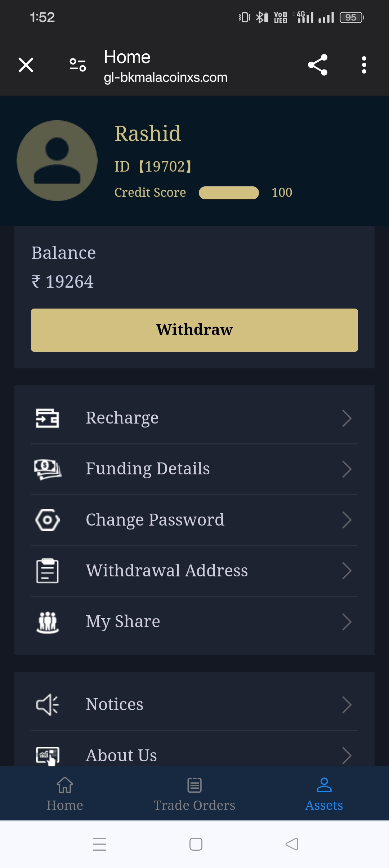Expand the Recharge row chevron

tap(346, 418)
